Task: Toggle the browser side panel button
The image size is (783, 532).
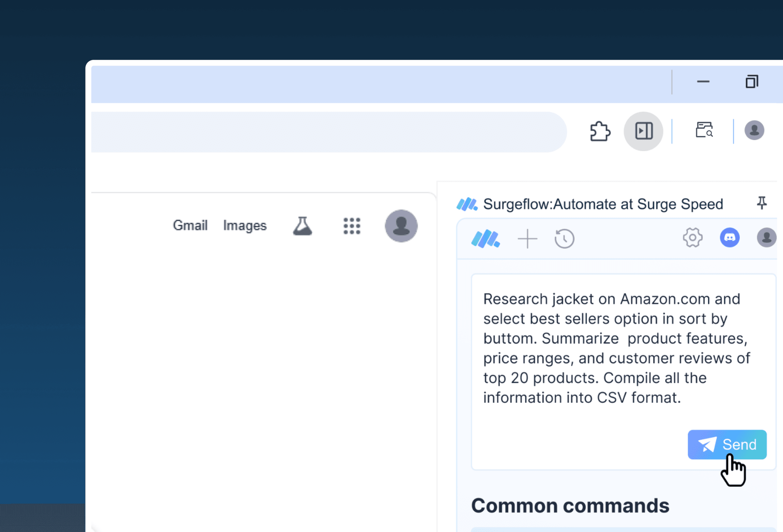Action: pos(643,131)
